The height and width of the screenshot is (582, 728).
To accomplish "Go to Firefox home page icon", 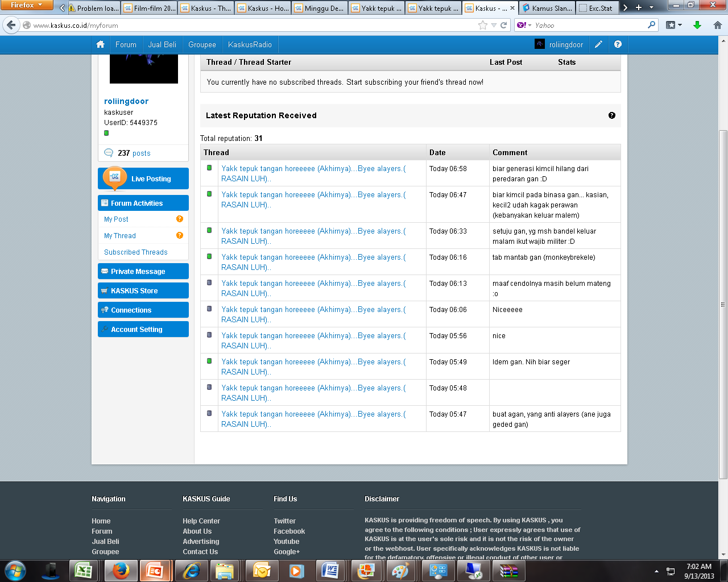I will click(x=717, y=25).
